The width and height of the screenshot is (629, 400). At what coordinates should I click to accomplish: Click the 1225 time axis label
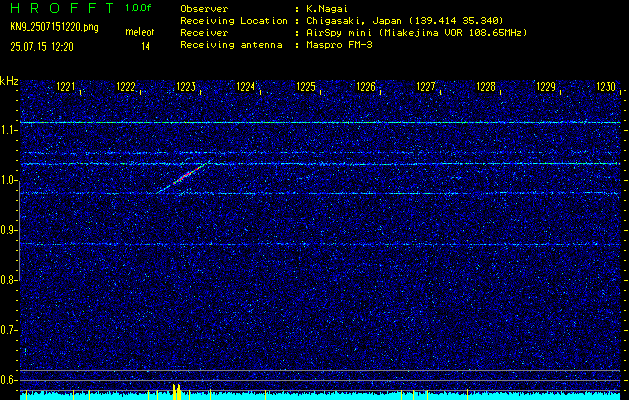[306, 87]
